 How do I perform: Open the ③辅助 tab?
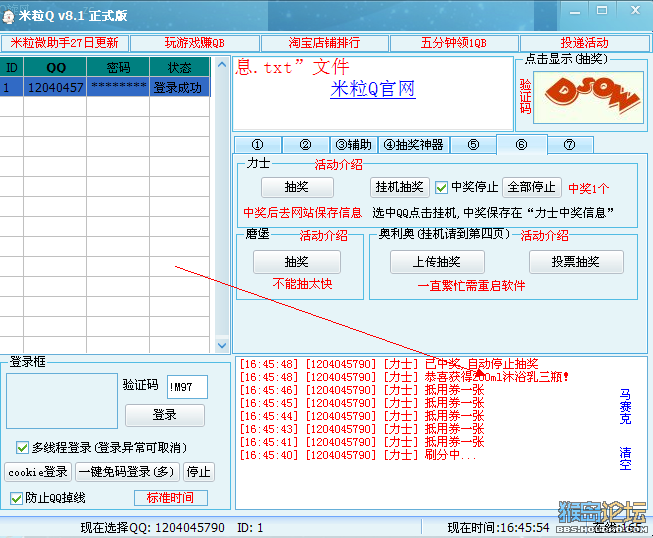354,145
